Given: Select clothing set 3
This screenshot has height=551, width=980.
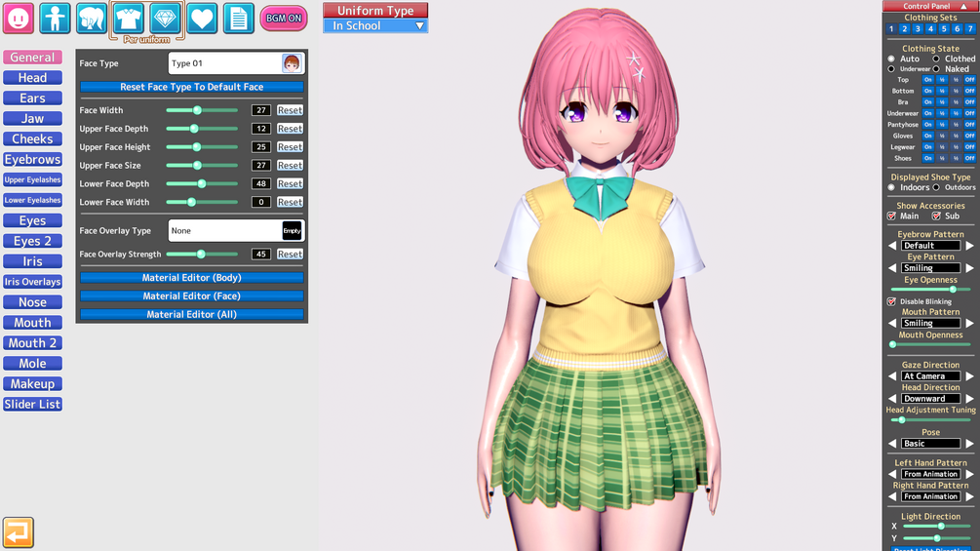Looking at the screenshot, I should (x=918, y=28).
